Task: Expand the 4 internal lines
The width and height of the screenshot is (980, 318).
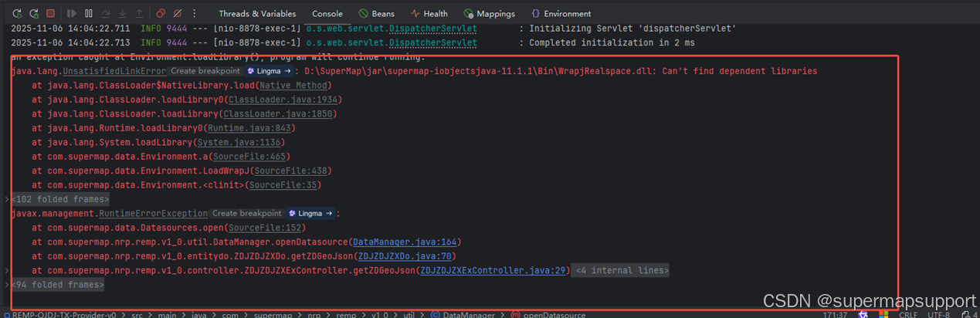Action: click(621, 271)
